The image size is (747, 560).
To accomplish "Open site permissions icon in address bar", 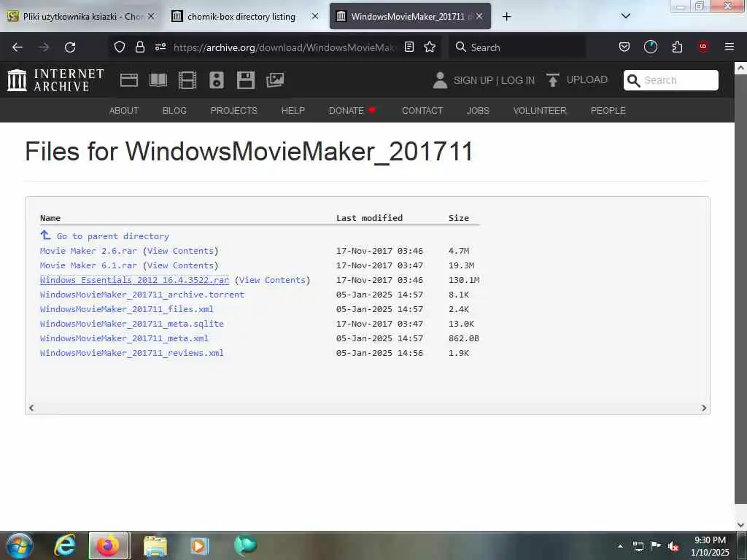I will point(160,47).
